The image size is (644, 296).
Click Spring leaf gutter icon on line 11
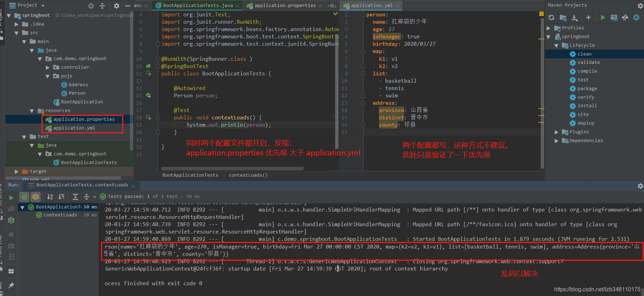148,66
